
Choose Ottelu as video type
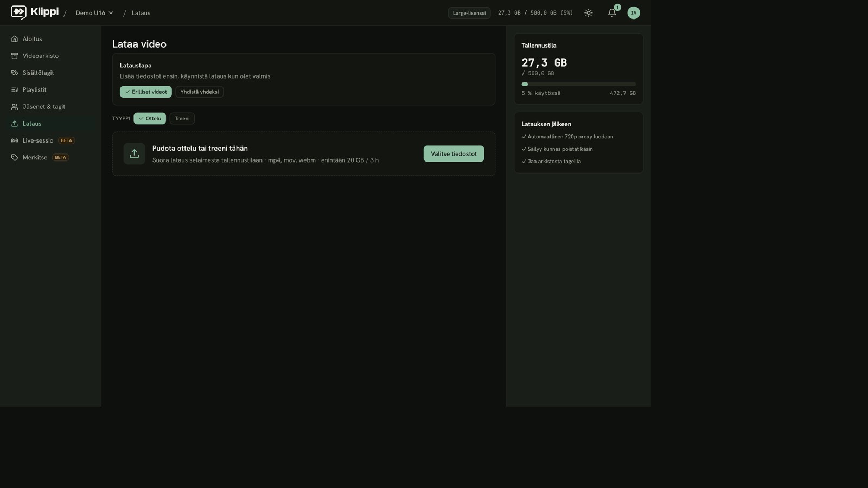click(150, 118)
